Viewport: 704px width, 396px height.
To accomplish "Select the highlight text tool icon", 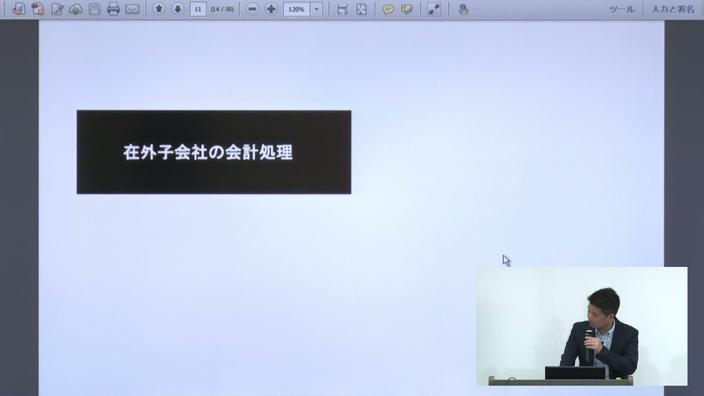I will pos(407,9).
